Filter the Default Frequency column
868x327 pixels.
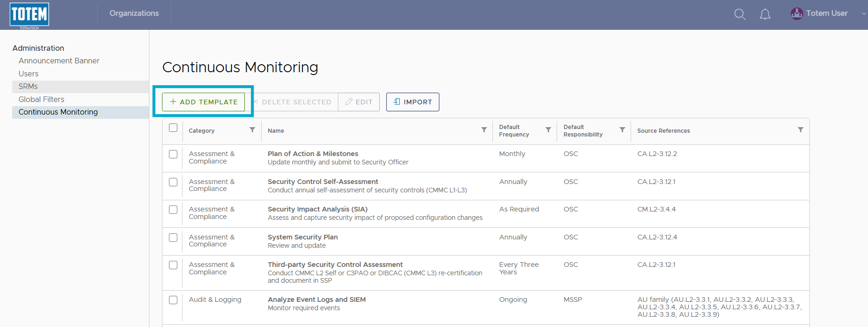pos(548,130)
